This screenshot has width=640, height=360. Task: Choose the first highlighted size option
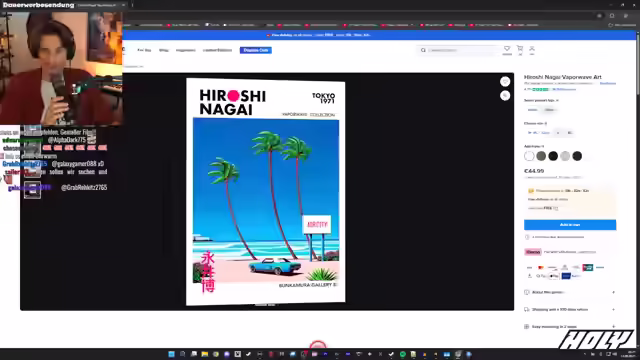pos(539,133)
